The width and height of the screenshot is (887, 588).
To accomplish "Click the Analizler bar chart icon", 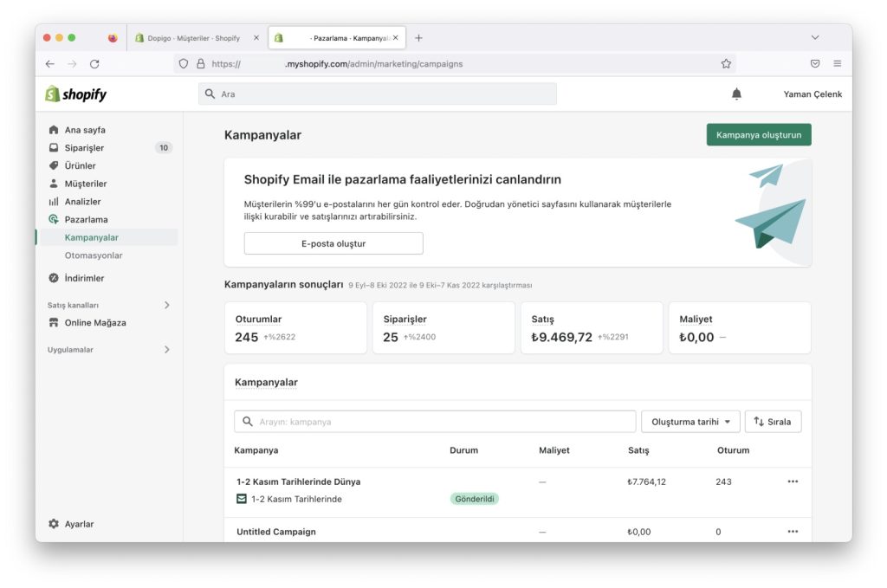I will [x=54, y=201].
